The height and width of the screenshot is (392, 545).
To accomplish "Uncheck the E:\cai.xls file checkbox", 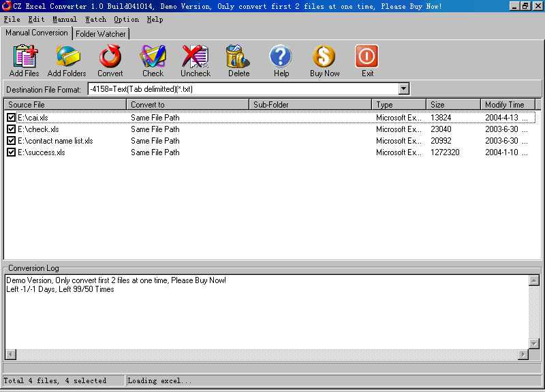I will [x=11, y=118].
